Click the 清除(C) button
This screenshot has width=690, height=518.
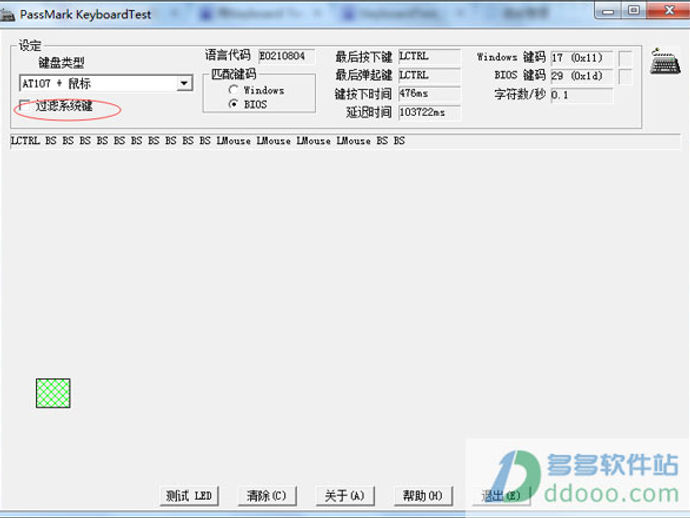(x=267, y=496)
